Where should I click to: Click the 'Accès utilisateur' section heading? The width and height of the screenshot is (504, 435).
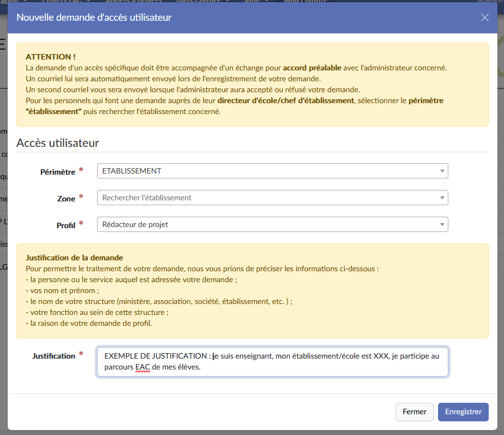[x=58, y=143]
